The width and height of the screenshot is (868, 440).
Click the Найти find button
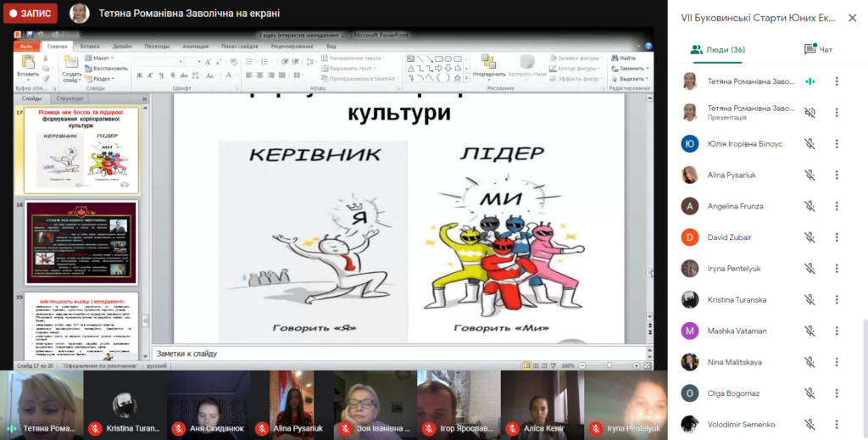click(623, 58)
